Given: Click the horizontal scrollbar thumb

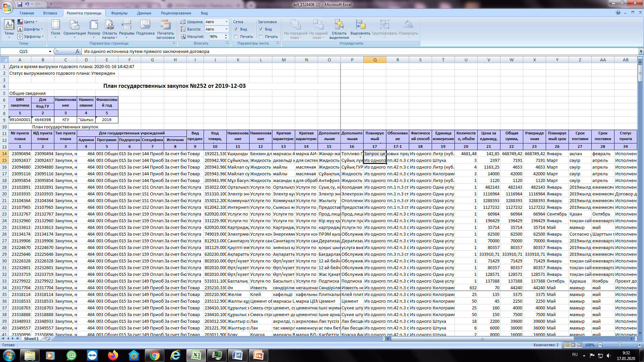Looking at the screenshot, I should [482, 339].
